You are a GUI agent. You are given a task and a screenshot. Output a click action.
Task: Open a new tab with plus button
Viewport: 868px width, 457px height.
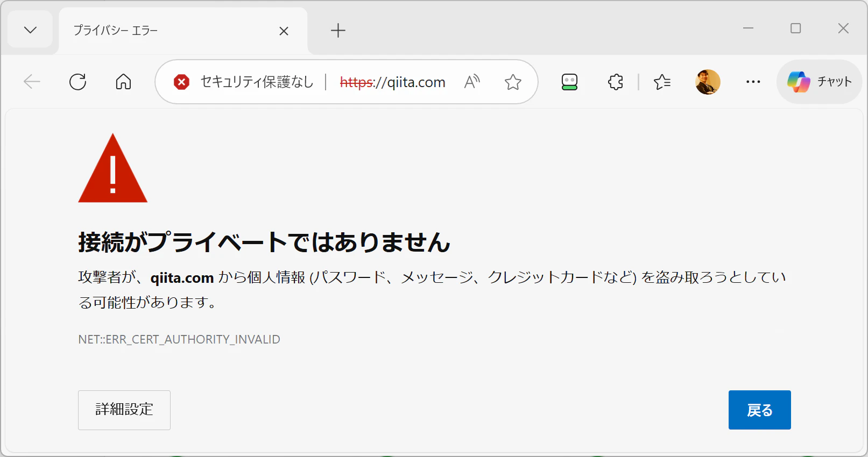click(x=338, y=31)
